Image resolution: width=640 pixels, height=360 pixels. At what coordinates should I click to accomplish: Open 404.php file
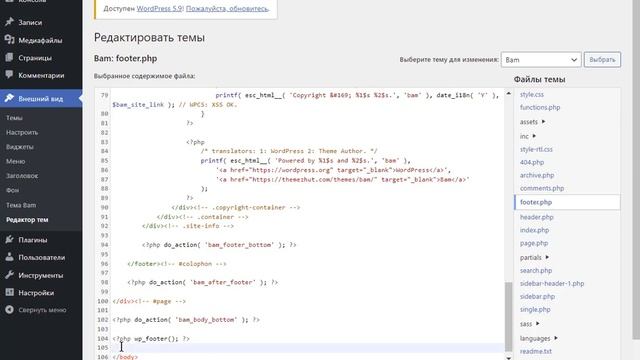point(531,162)
